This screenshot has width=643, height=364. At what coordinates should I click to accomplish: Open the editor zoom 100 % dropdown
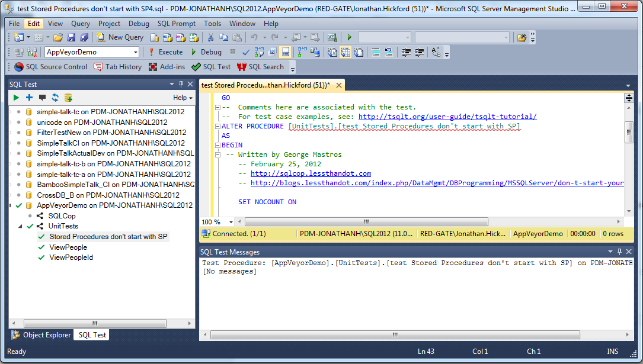[231, 222]
